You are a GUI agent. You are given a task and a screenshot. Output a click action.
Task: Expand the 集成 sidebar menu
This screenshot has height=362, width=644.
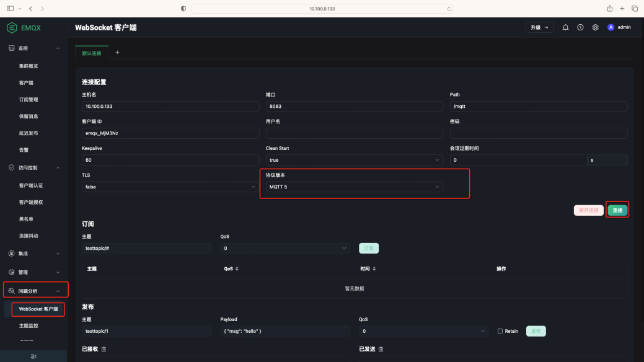point(33,254)
